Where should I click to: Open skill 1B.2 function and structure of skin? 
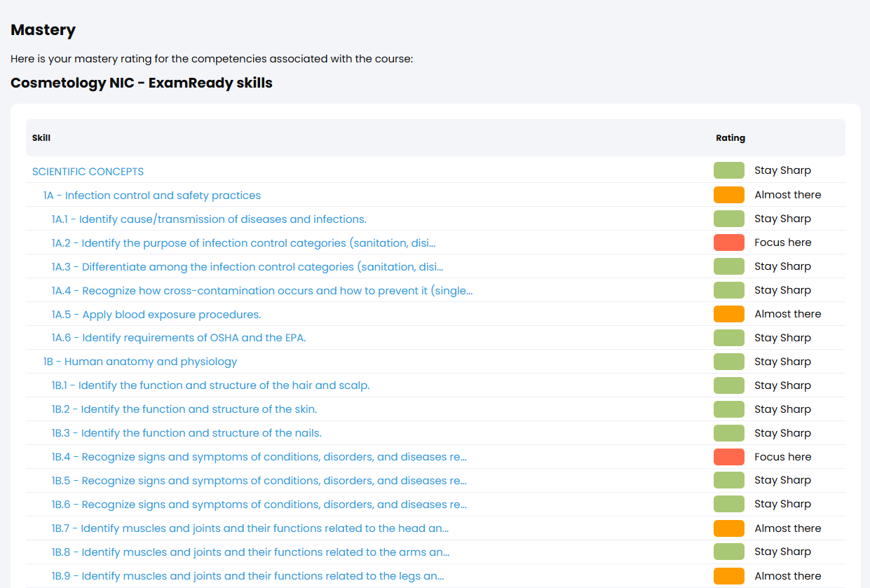pyautogui.click(x=184, y=410)
